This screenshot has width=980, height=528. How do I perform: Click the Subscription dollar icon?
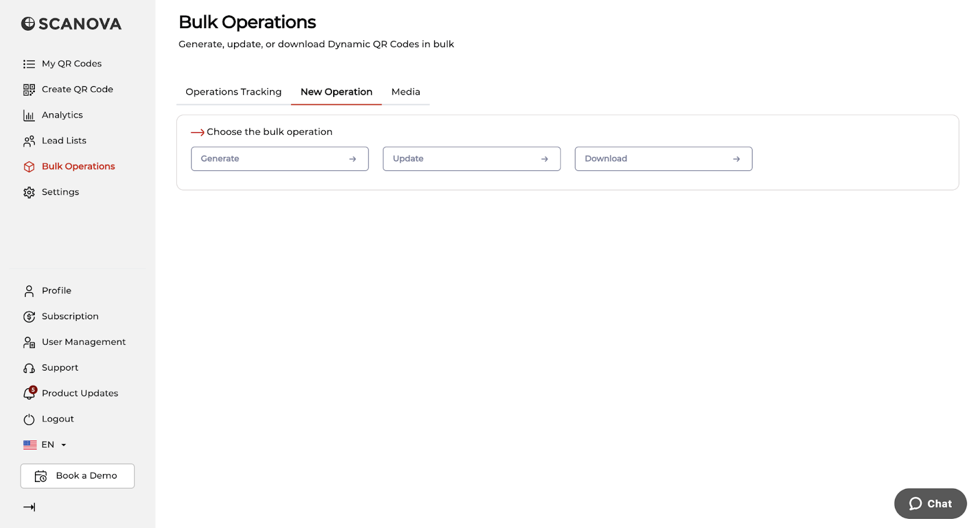click(29, 317)
